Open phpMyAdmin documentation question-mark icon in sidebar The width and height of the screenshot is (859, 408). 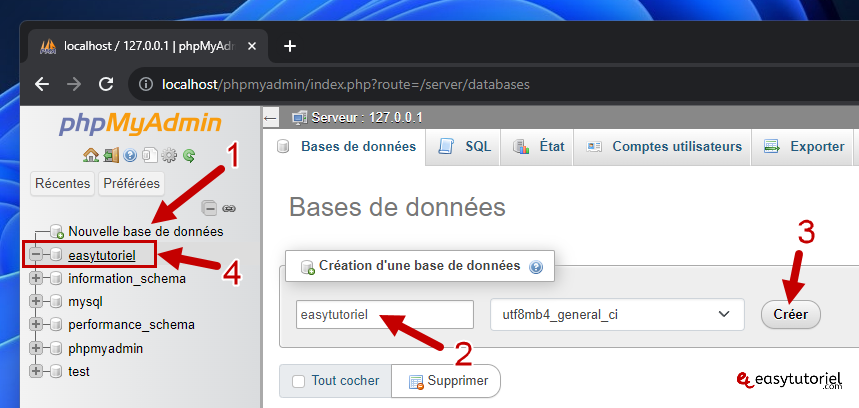[130, 156]
